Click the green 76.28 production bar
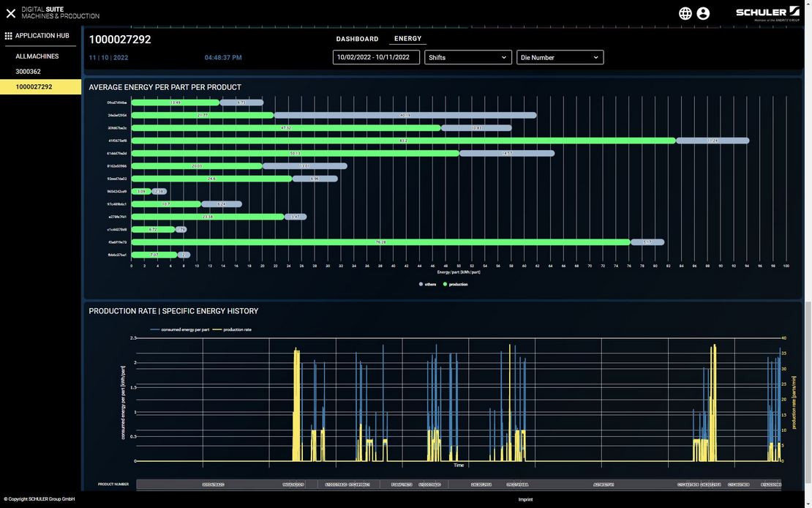 point(380,242)
